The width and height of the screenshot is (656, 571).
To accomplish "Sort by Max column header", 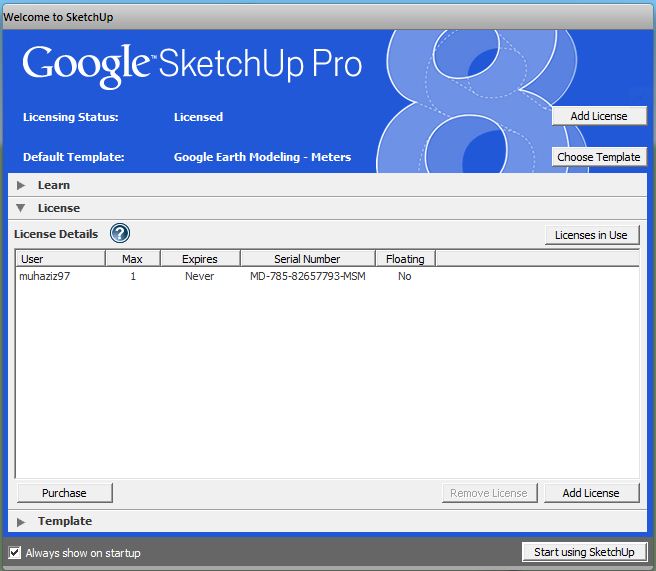I will pos(133,259).
